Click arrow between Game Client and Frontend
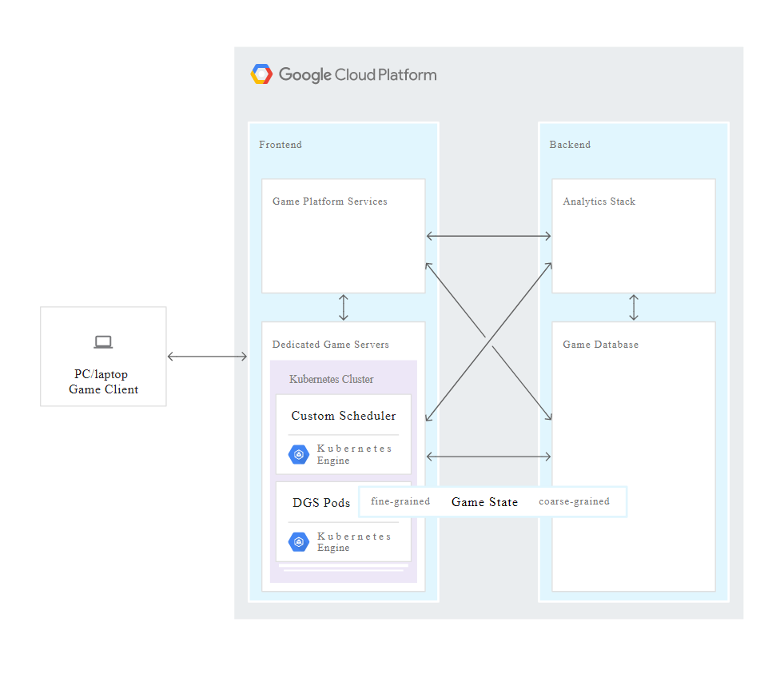The image size is (784, 698). [x=207, y=357]
